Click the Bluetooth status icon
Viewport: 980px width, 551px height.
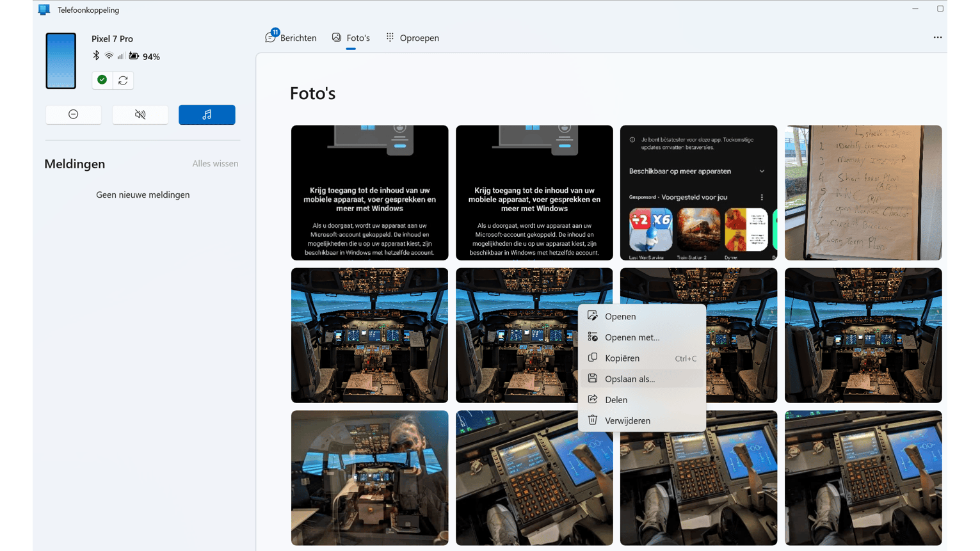pyautogui.click(x=96, y=56)
